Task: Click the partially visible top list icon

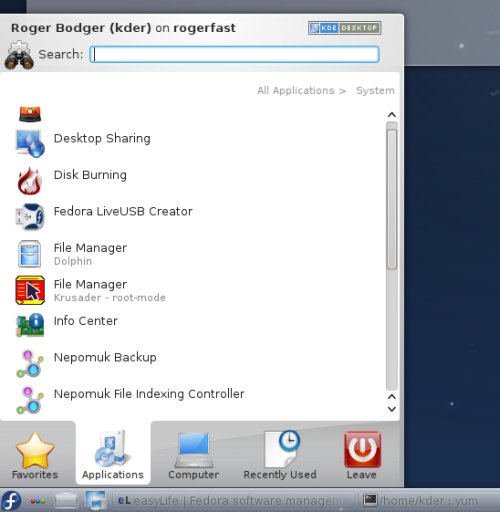Action: pos(30,114)
